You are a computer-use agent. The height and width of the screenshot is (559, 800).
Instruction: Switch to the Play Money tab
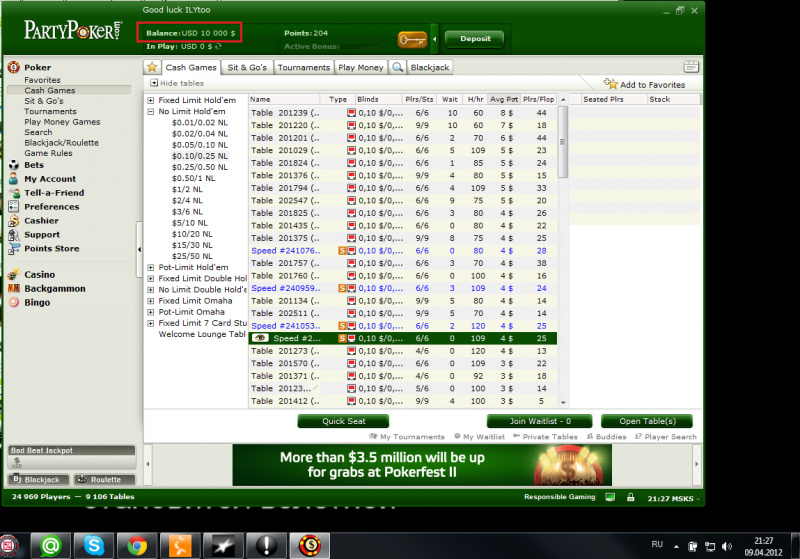pyautogui.click(x=361, y=67)
